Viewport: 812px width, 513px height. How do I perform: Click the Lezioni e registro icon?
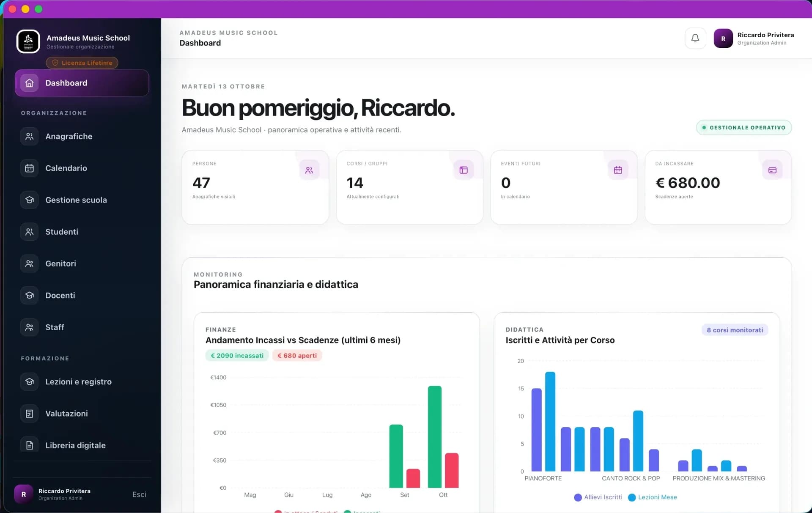(x=29, y=381)
